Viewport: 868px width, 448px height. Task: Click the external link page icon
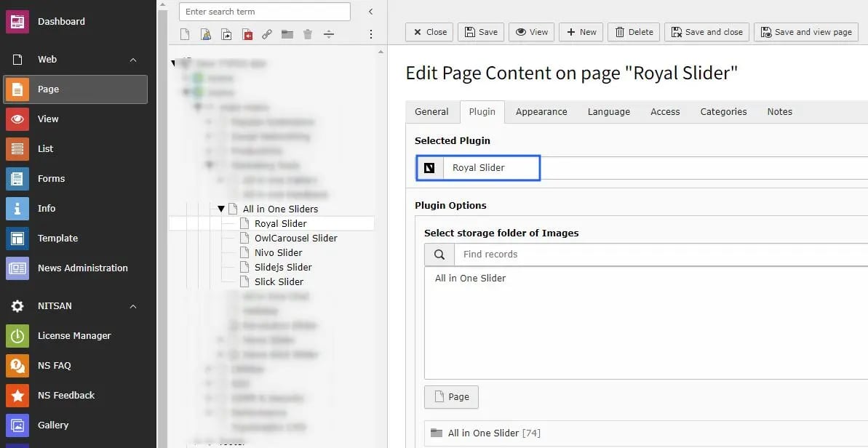[267, 34]
